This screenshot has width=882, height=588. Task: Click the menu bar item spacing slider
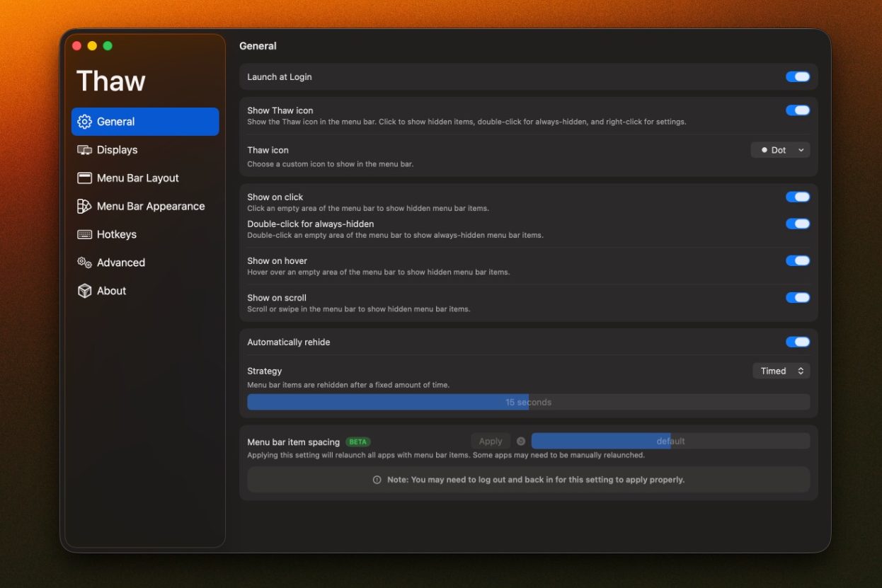pyautogui.click(x=670, y=441)
